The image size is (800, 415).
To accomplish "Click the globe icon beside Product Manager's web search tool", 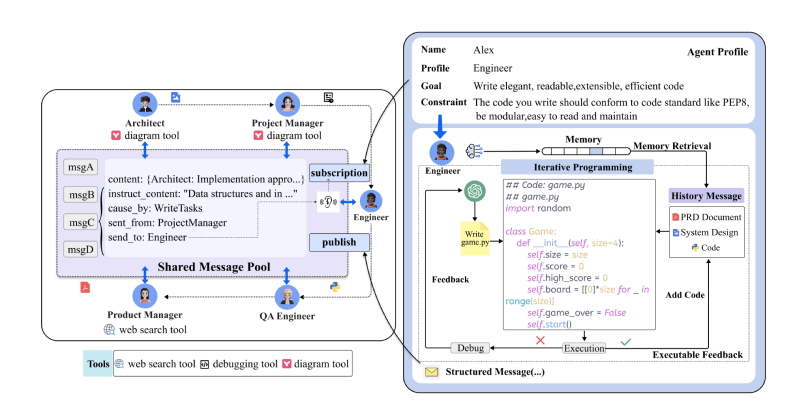I will pos(110,329).
